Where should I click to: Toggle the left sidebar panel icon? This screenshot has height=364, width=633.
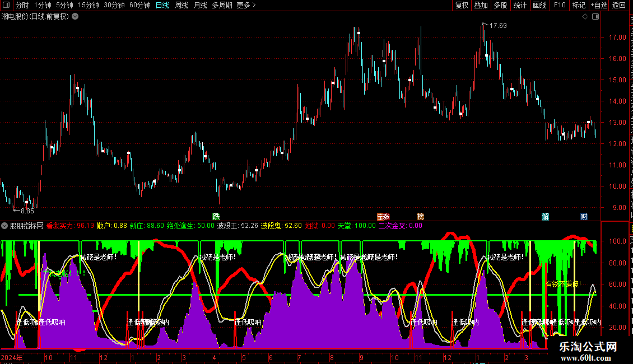[x=6, y=5]
